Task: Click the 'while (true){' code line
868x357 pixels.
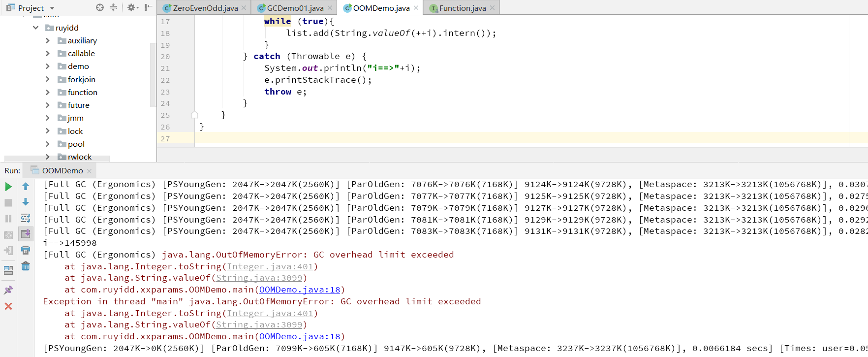Action: [299, 21]
